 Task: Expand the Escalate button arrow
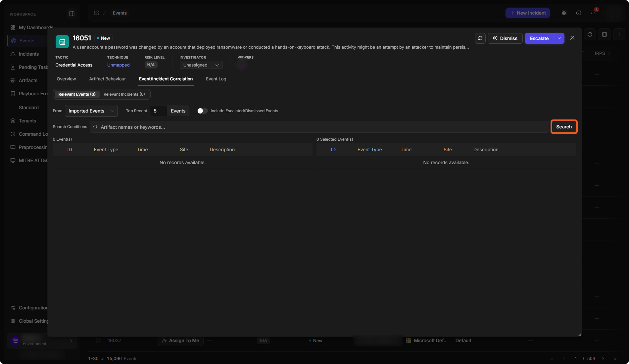559,38
